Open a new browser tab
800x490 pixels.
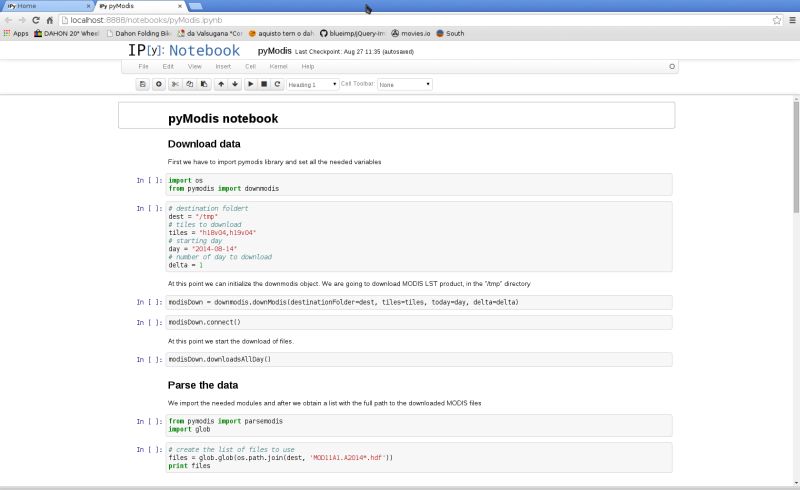195,6
